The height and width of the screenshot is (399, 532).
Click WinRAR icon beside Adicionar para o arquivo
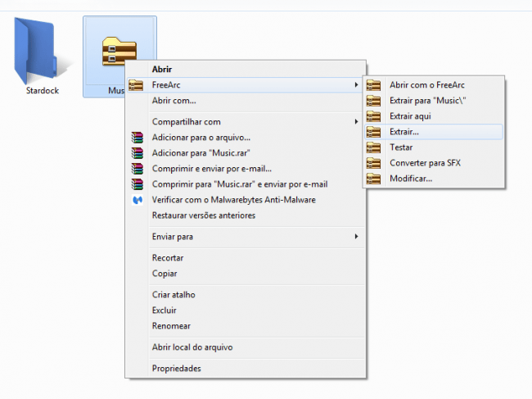[137, 138]
